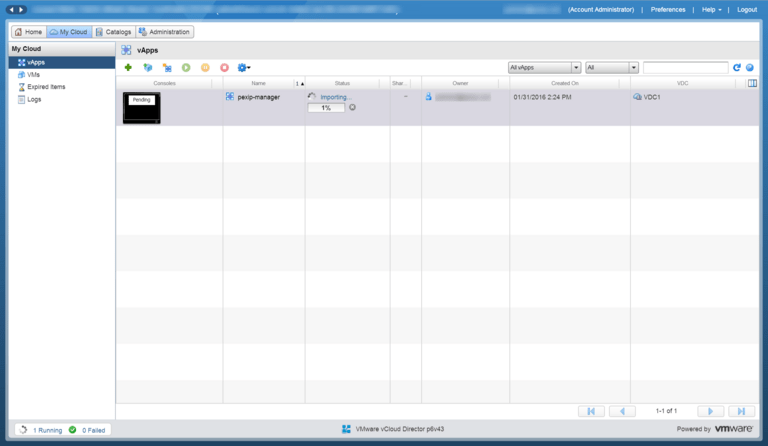
Task: Select vApps in the My Cloud sidebar
Action: point(62,62)
